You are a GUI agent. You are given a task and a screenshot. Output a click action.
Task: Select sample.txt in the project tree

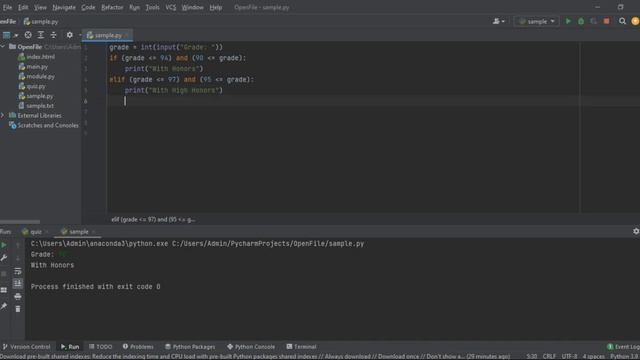(x=36, y=106)
